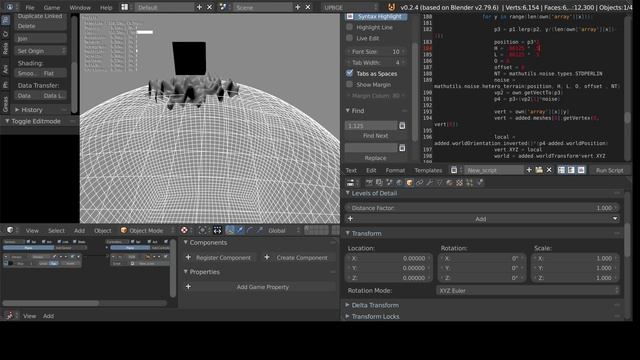Open the Templates menu in text editor
The height and width of the screenshot is (360, 640).
click(x=428, y=170)
